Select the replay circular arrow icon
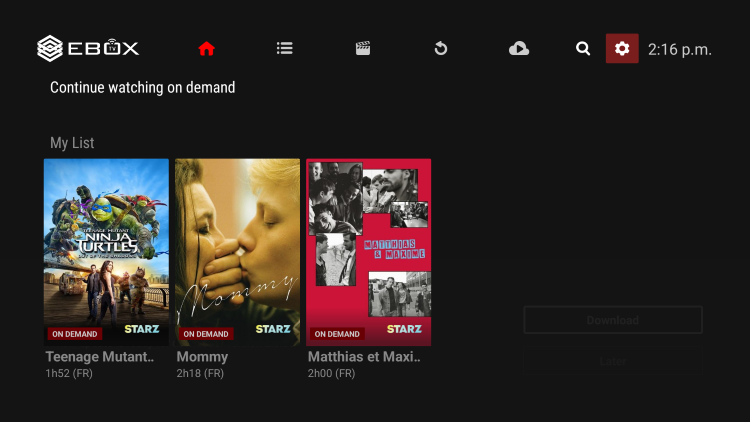This screenshot has width=750, height=422. click(x=441, y=48)
